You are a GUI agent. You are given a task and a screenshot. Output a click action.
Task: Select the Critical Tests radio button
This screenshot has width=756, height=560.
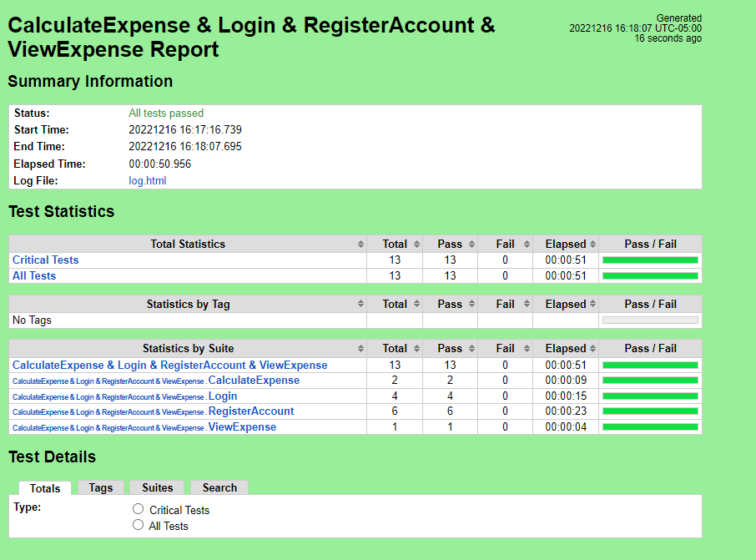[x=138, y=509]
